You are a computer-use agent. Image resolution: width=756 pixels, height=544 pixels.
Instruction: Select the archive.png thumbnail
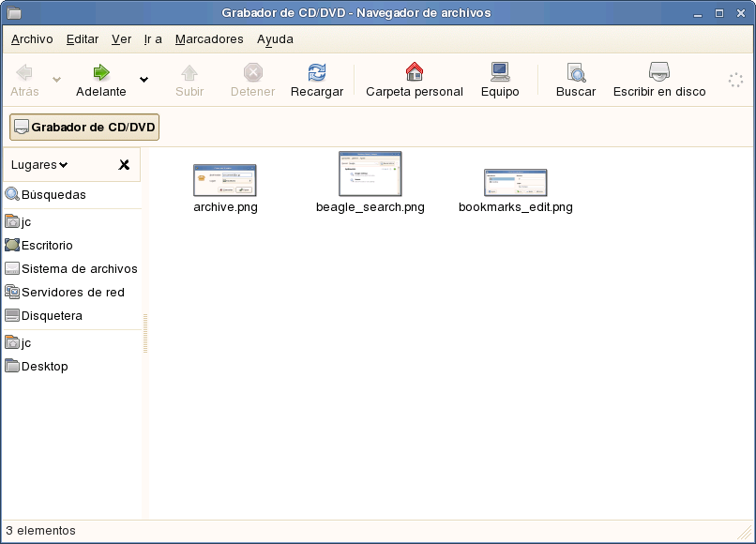click(x=225, y=180)
